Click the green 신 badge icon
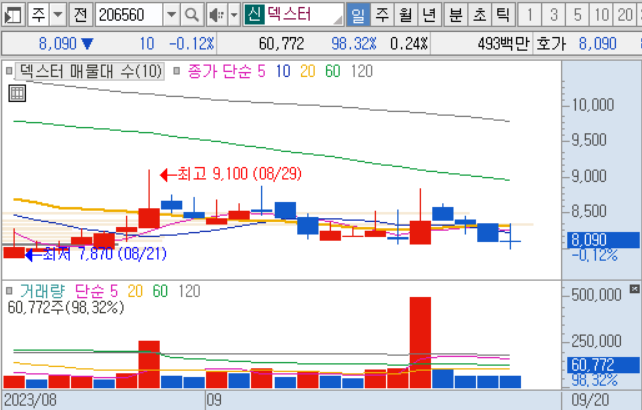The width and height of the screenshot is (642, 410). [x=254, y=15]
